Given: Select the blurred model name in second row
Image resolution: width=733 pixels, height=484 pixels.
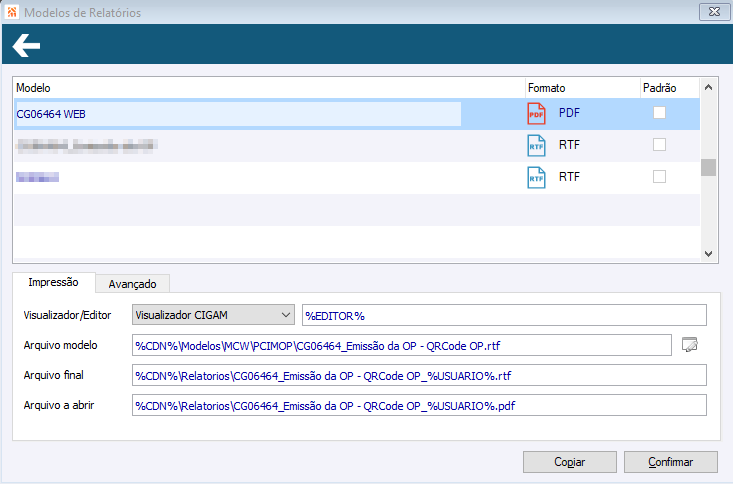Looking at the screenshot, I should (x=86, y=146).
